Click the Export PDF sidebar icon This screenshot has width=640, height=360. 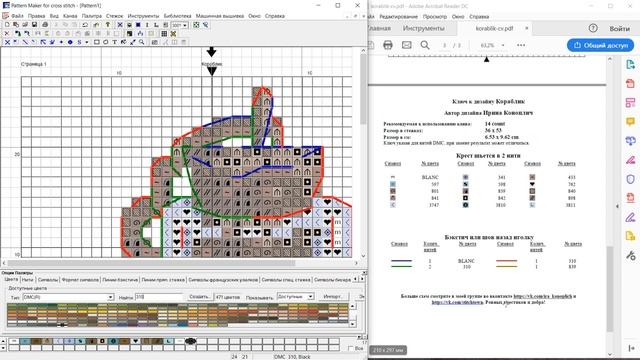pos(630,64)
